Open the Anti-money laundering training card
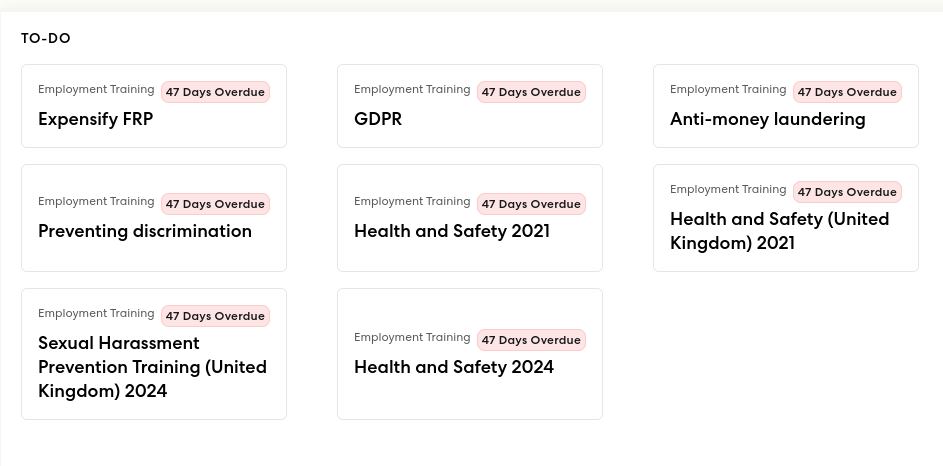This screenshot has width=943, height=466. coord(786,106)
